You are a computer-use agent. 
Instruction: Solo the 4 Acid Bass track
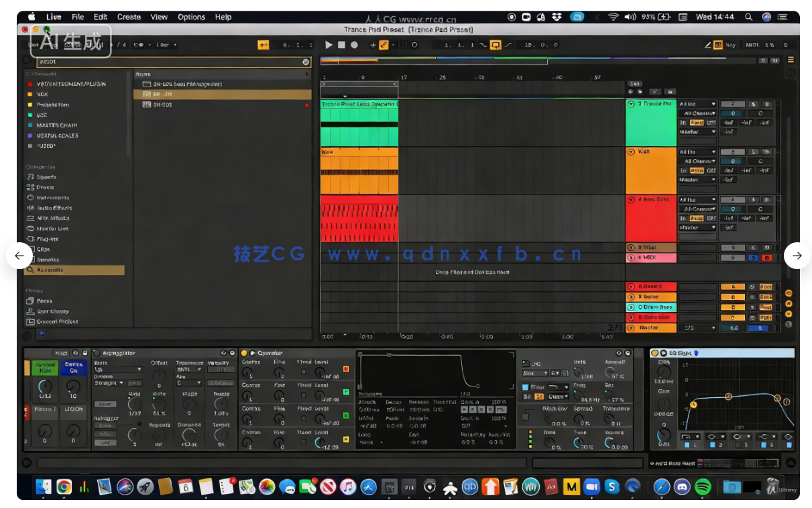pos(754,200)
